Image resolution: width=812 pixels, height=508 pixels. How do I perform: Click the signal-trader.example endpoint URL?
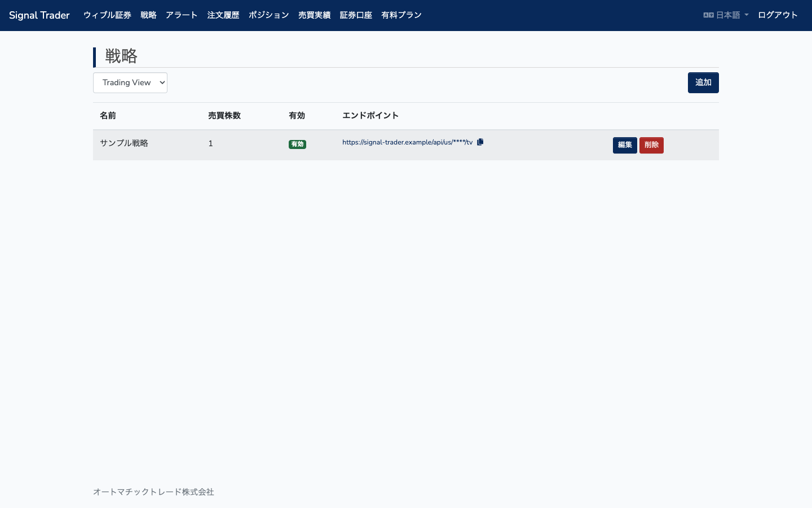click(x=407, y=142)
